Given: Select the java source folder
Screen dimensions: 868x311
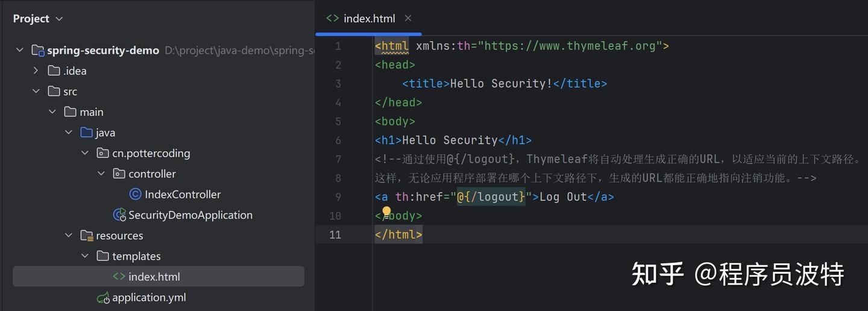Looking at the screenshot, I should coord(105,133).
